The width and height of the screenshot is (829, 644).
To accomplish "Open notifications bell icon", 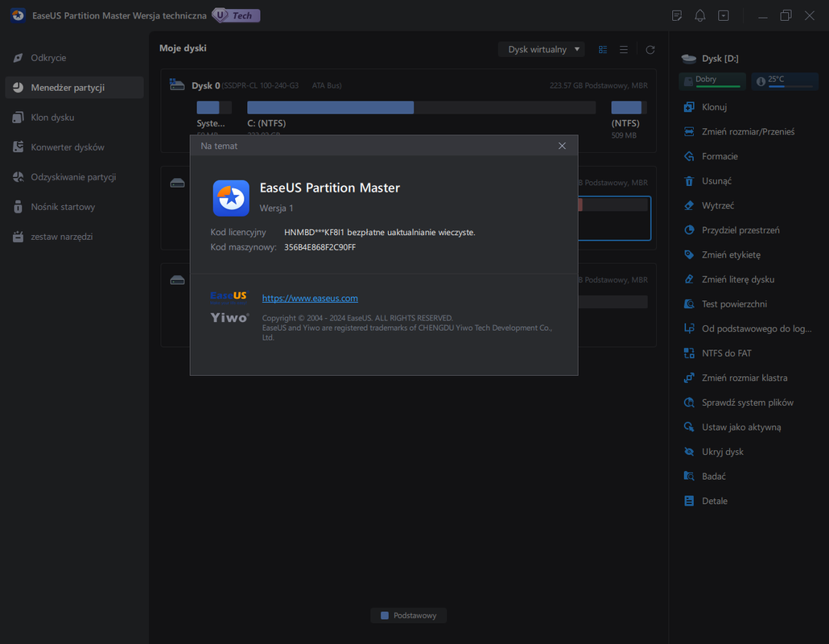I will click(700, 15).
